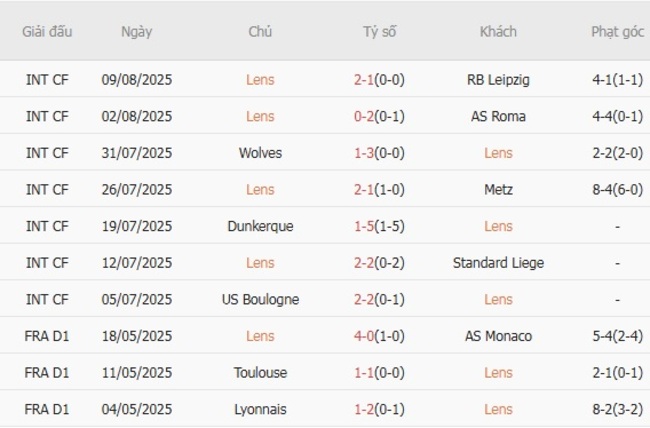Click the 0-2(0-1) score against AS Roma

tap(379, 117)
